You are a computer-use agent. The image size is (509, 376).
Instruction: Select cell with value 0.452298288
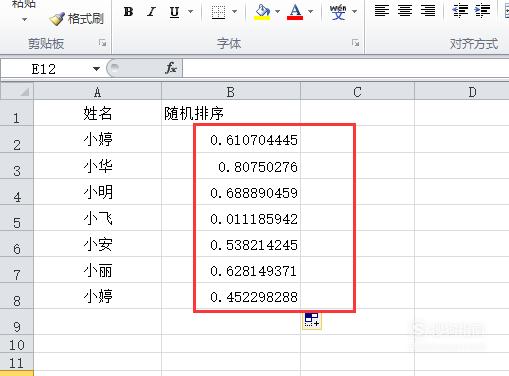coord(231,296)
